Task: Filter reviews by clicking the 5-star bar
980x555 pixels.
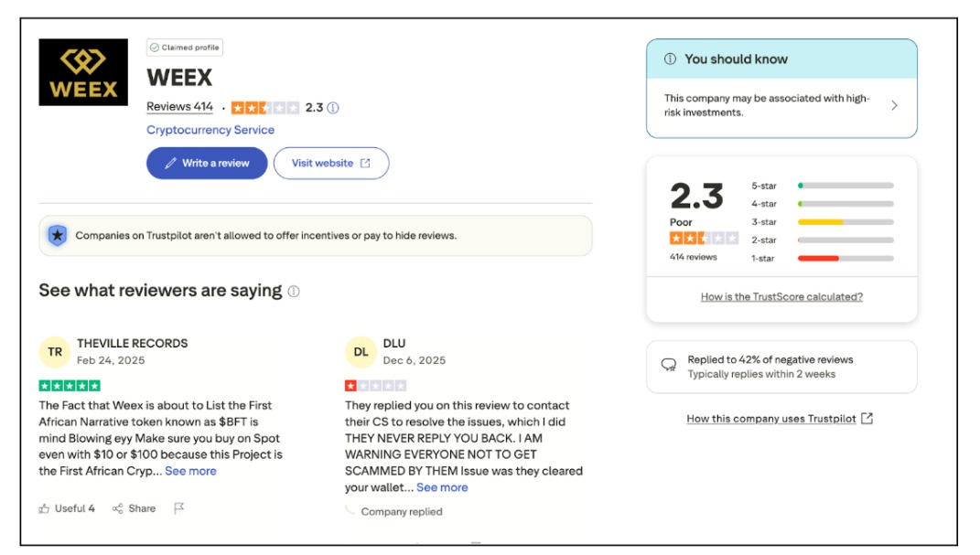Action: click(846, 185)
